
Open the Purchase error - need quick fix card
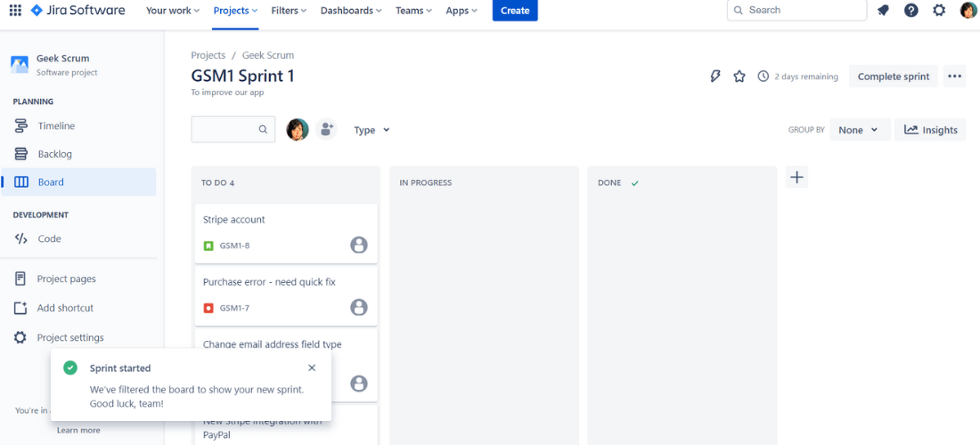[286, 295]
